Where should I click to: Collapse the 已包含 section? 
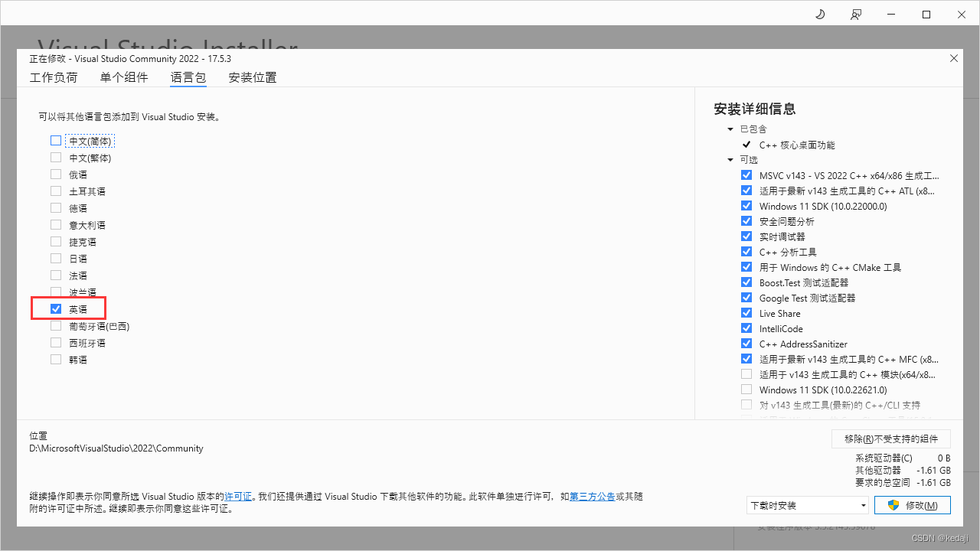730,129
